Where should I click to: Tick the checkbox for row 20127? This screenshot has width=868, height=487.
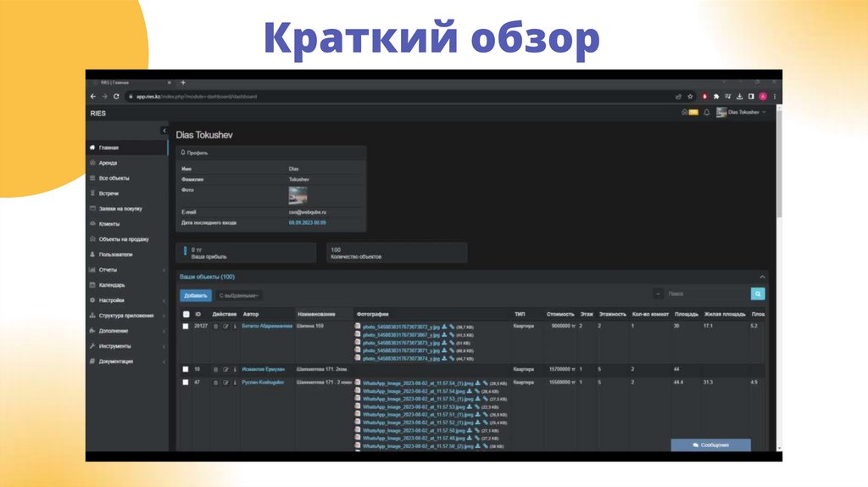pyautogui.click(x=186, y=327)
